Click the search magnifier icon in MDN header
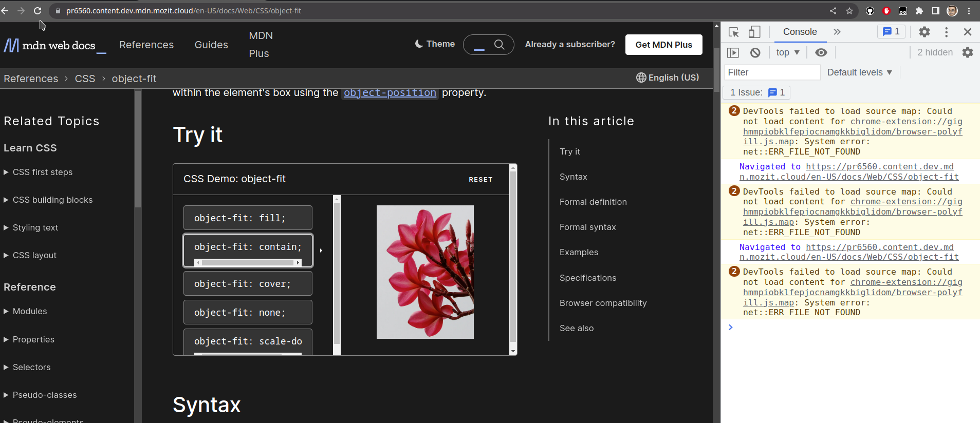The image size is (980, 423). click(499, 45)
